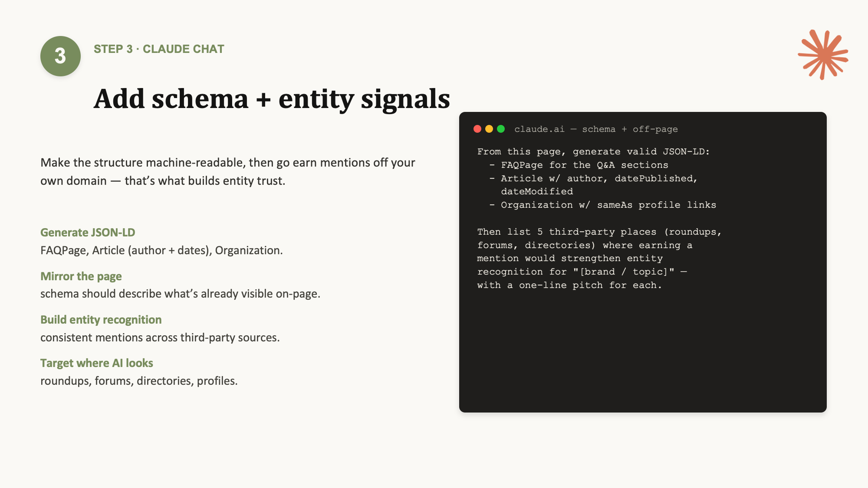Click 'with a one-line pitch for each.' line
The image size is (868, 488).
click(569, 285)
